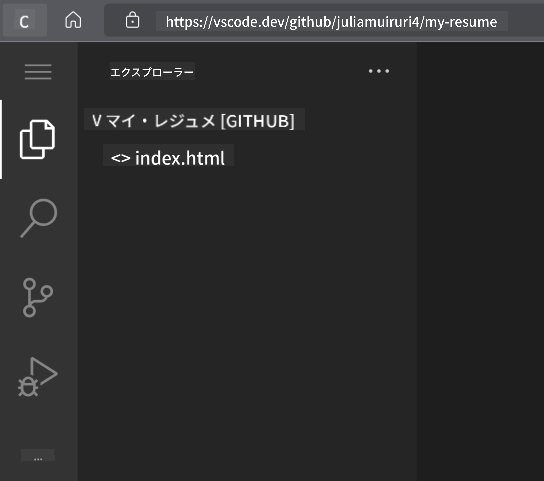Viewport: 544px width, 481px height.
Task: Open the index.html file
Action: click(x=180, y=158)
